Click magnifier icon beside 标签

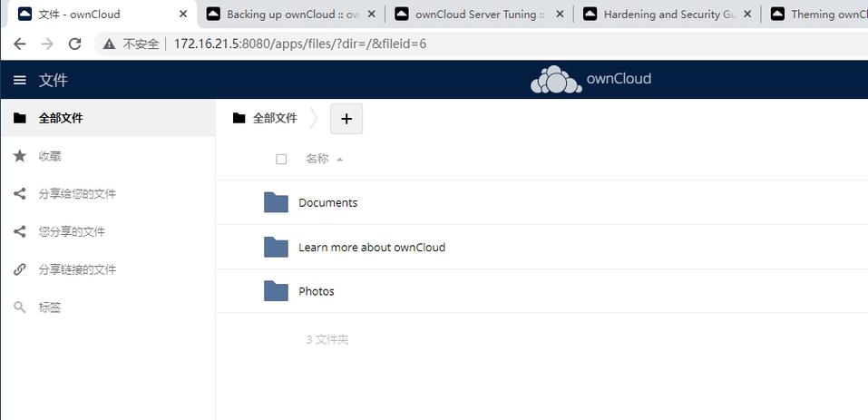[x=20, y=308]
